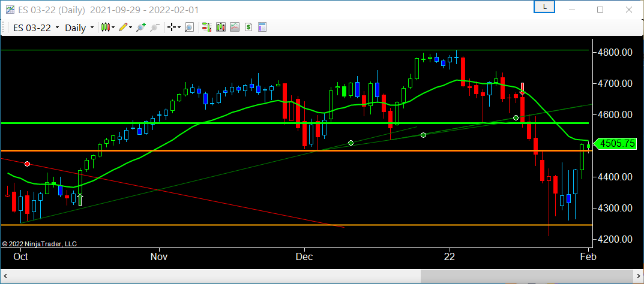
Task: Click the candlestick chart style icon
Action: point(106,28)
